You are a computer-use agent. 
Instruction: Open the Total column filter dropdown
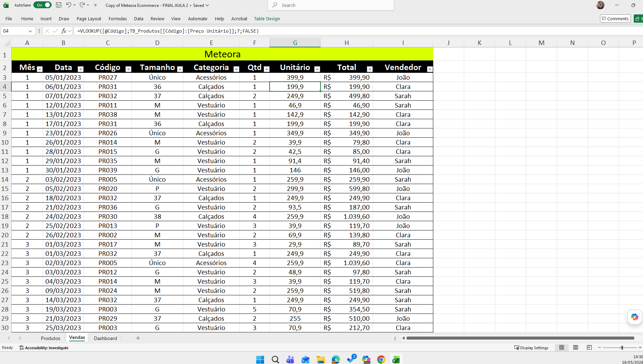coord(370,69)
